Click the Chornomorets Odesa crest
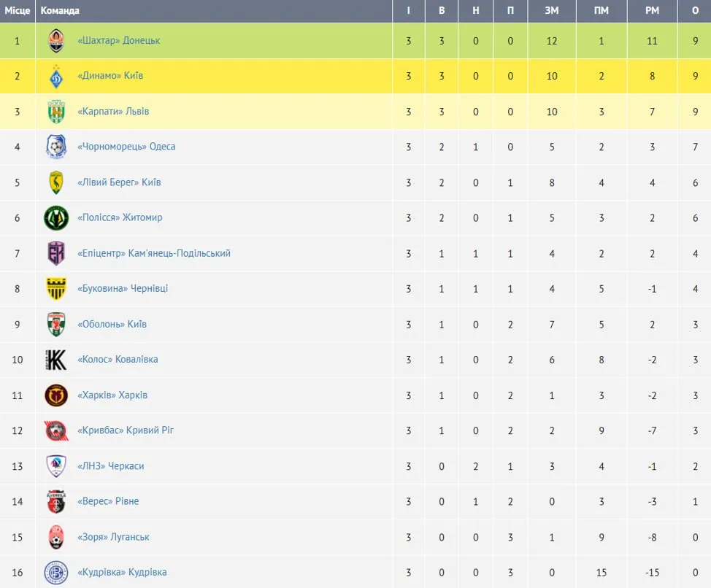 point(56,147)
